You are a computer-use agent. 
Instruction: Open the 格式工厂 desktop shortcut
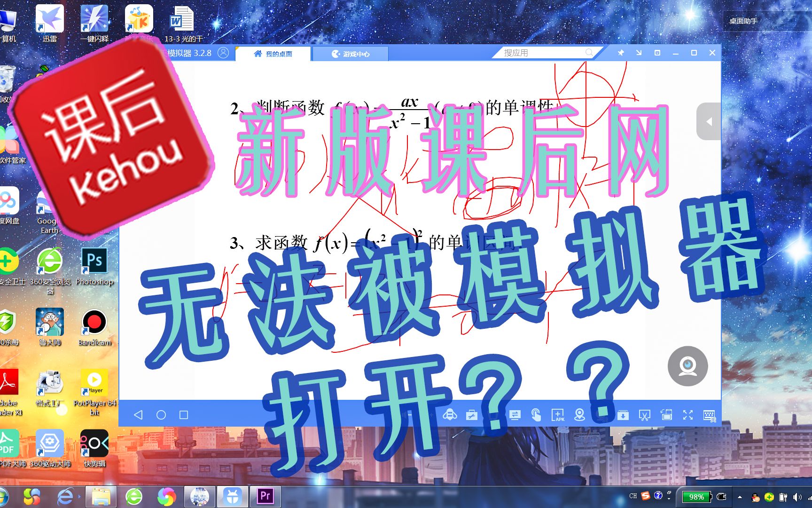[x=49, y=389]
